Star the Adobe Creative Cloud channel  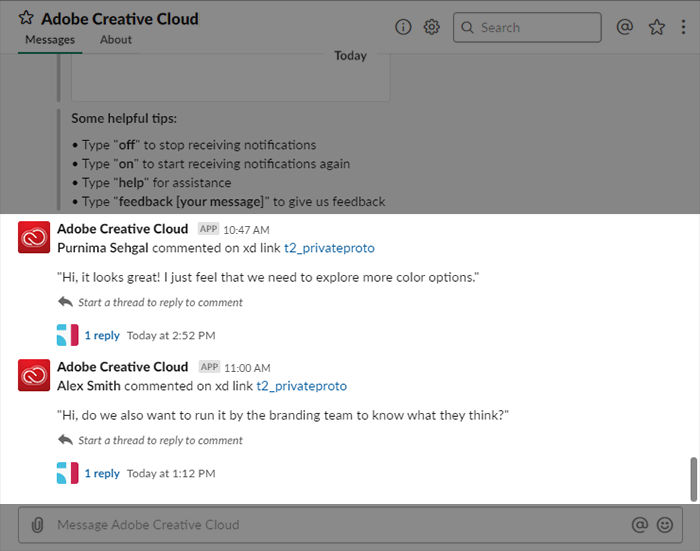pyautogui.click(x=27, y=19)
